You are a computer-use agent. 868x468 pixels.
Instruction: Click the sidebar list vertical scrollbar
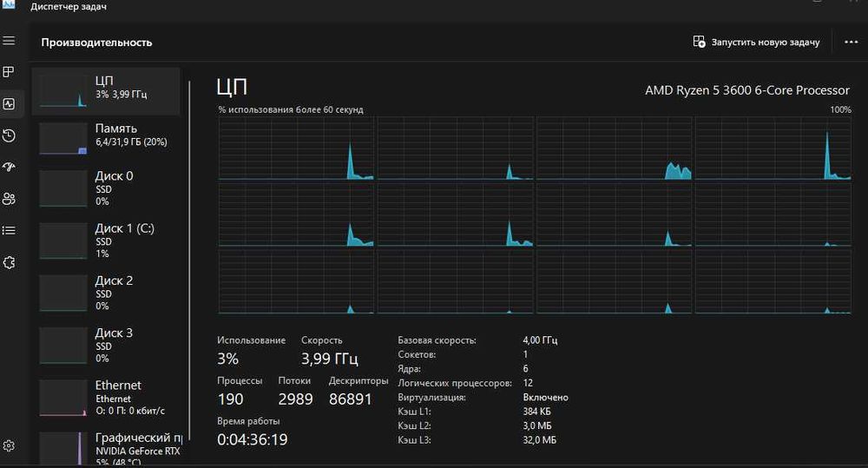pos(189,260)
